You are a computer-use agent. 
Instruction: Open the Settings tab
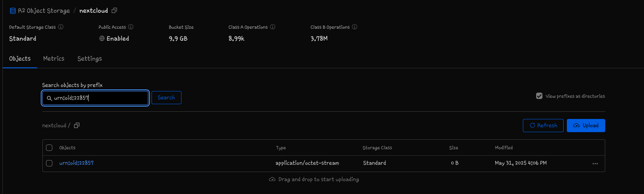[x=90, y=59]
